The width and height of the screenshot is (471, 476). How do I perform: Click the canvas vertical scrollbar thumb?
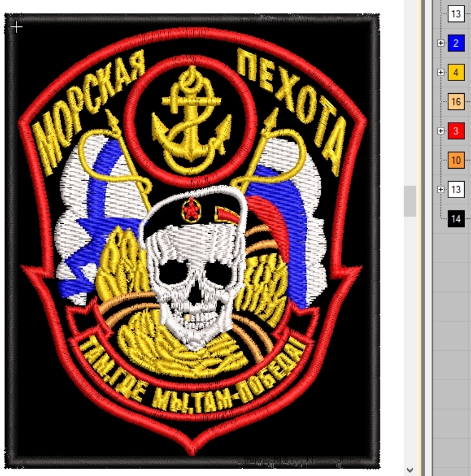coord(410,201)
